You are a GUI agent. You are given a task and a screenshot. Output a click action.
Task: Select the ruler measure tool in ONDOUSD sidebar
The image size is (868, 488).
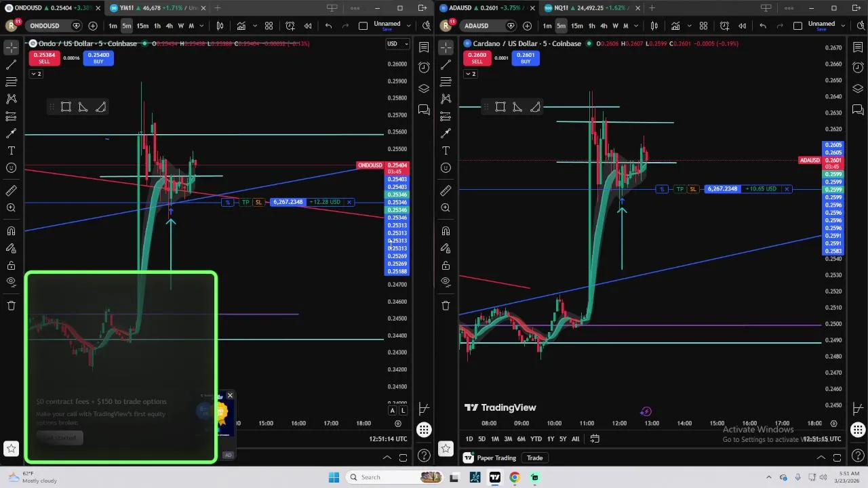coord(11,191)
